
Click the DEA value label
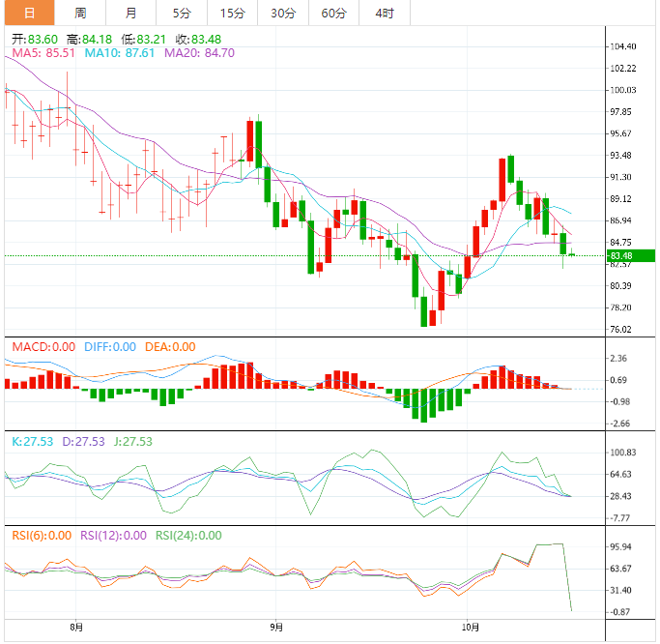pyautogui.click(x=169, y=346)
